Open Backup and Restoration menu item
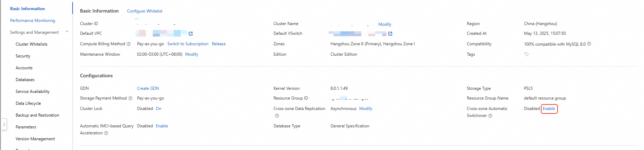Viewport: 644px width, 150px height. 37,115
